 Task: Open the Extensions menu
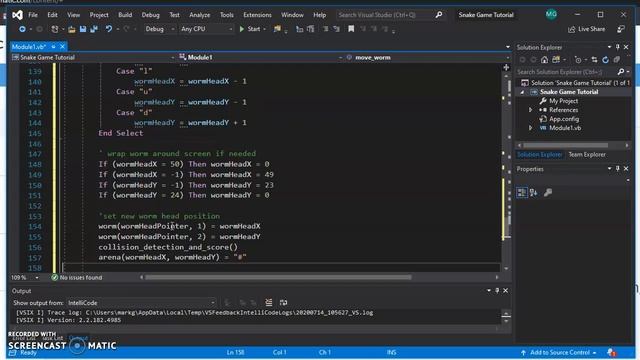pyautogui.click(x=257, y=15)
